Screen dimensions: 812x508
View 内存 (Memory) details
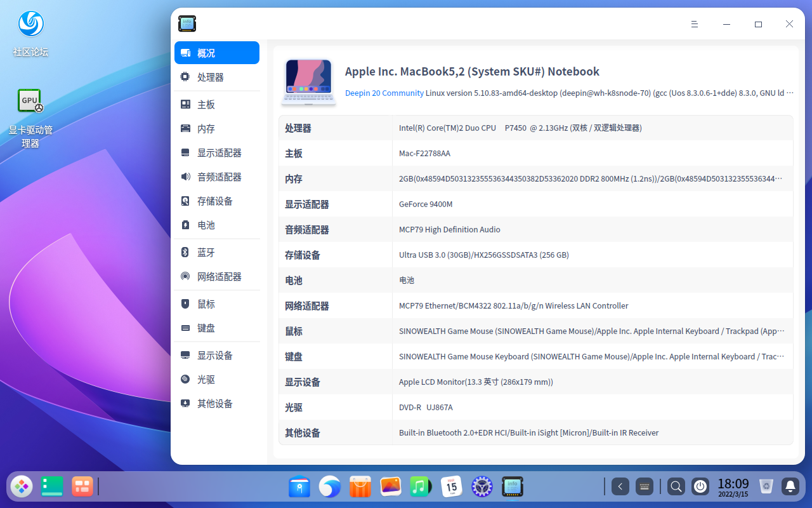click(x=206, y=128)
